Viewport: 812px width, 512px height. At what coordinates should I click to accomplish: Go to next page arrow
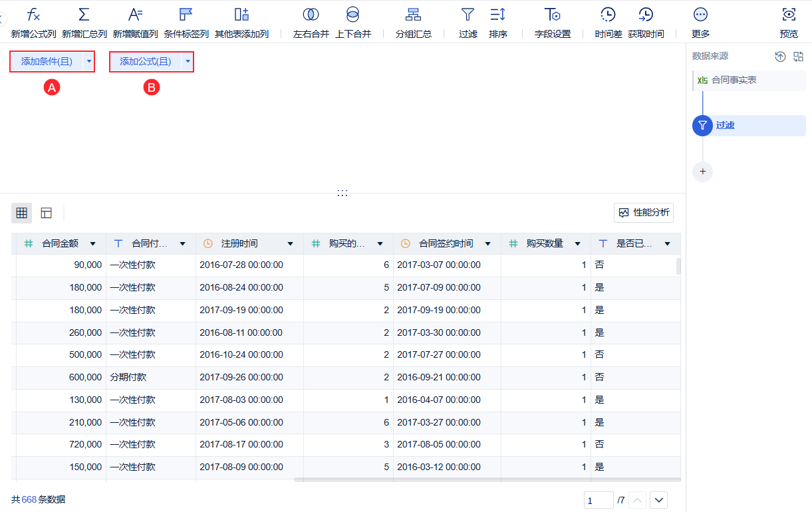(x=659, y=500)
